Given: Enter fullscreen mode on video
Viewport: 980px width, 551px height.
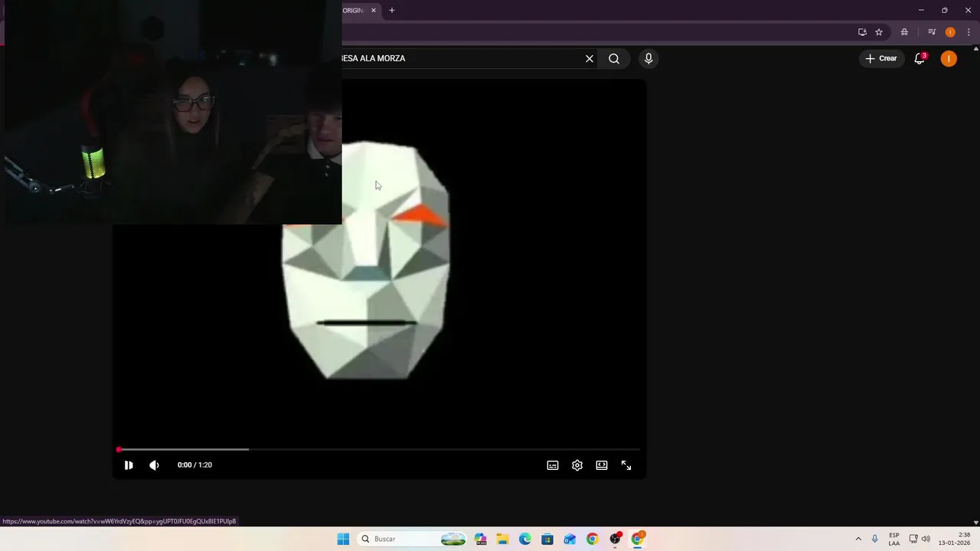Looking at the screenshot, I should tap(626, 465).
